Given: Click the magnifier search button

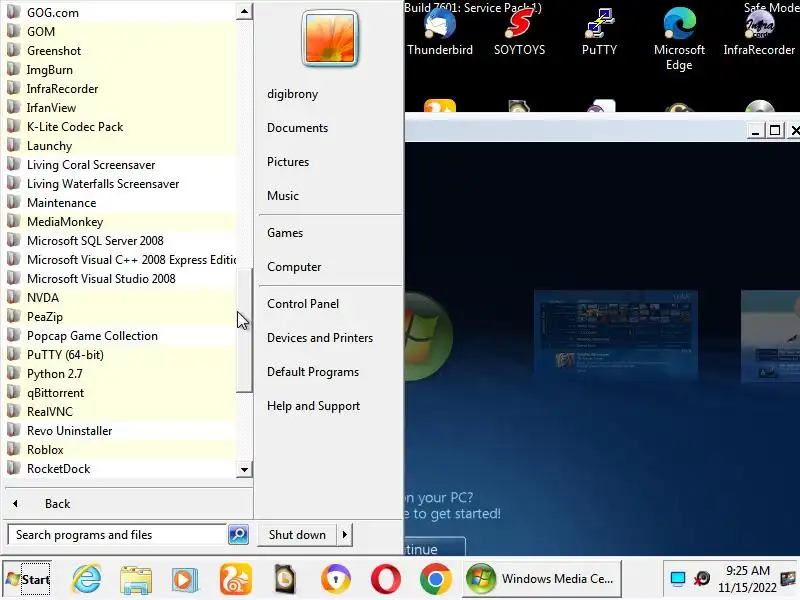Looking at the screenshot, I should (238, 535).
